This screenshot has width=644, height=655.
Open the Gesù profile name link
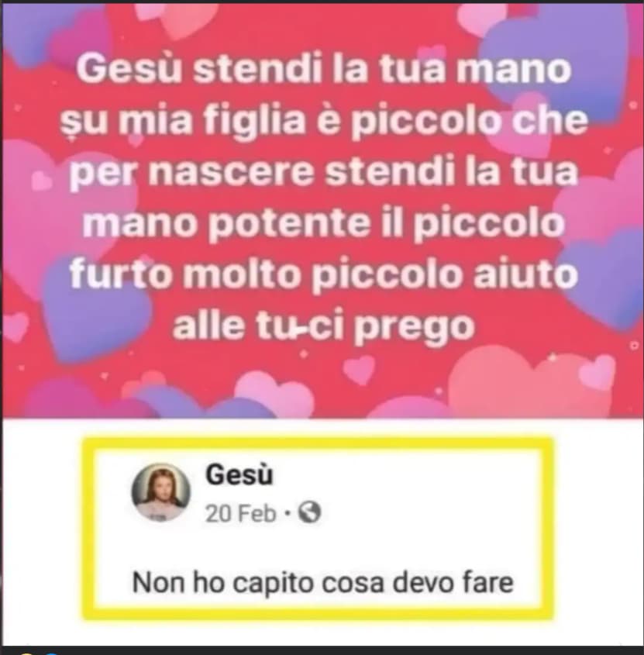(x=239, y=475)
